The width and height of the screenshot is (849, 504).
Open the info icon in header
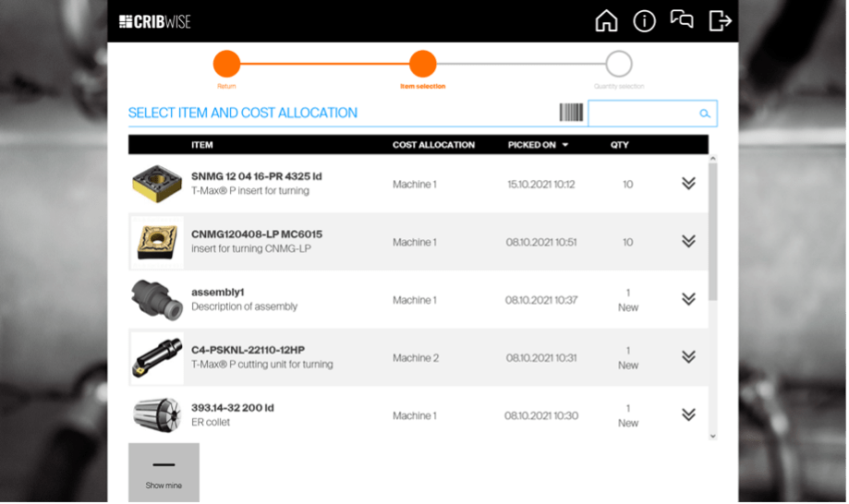[x=644, y=20]
